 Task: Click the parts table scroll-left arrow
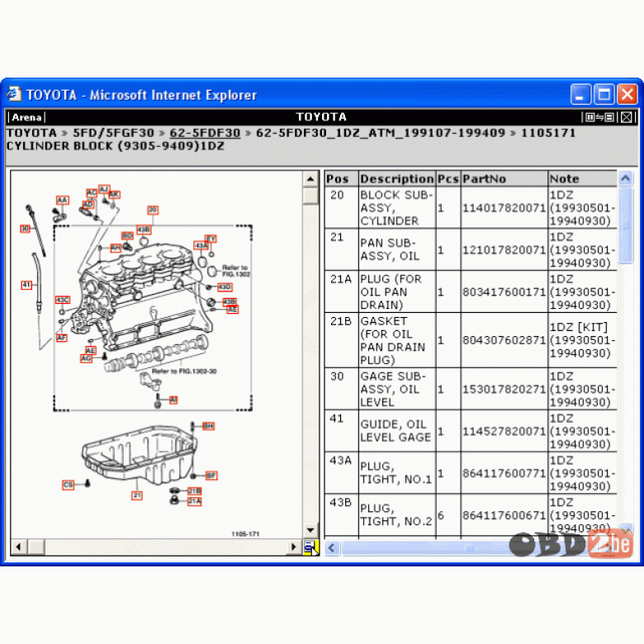[332, 547]
